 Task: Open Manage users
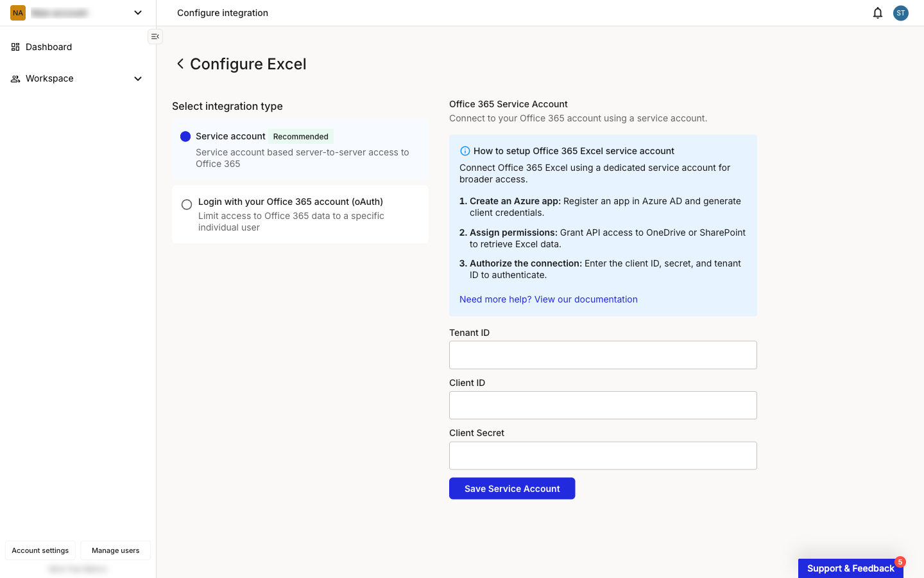pyautogui.click(x=116, y=550)
